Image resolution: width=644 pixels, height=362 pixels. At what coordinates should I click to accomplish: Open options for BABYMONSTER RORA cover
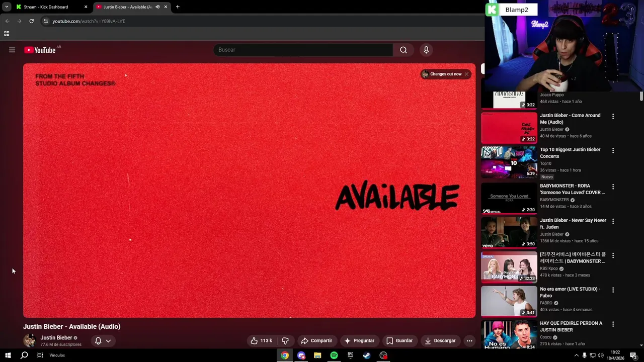pos(613,187)
